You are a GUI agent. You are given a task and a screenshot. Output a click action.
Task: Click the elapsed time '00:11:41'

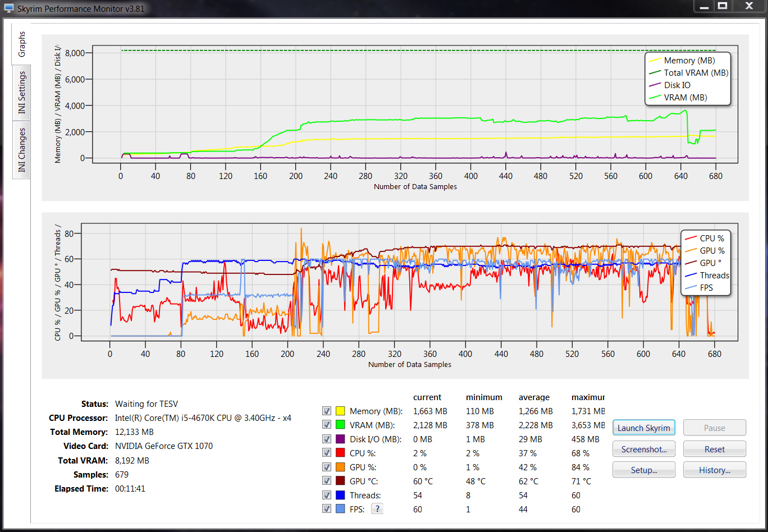pyautogui.click(x=130, y=489)
